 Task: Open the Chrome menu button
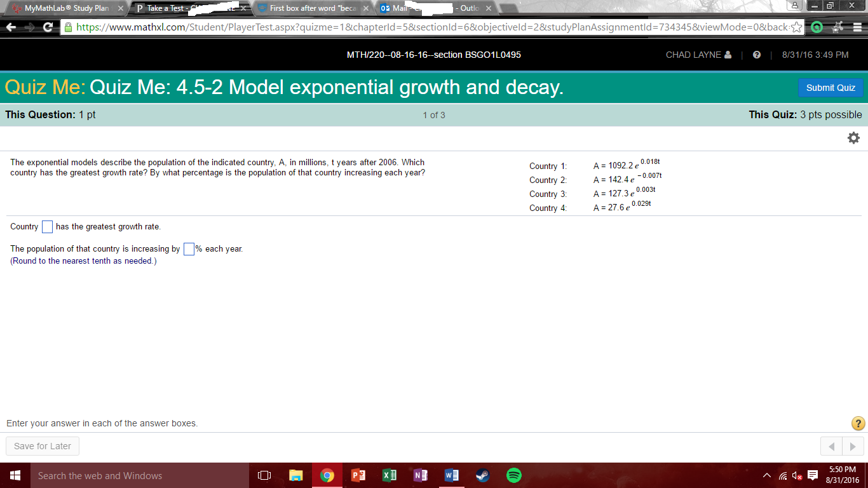pyautogui.click(x=857, y=27)
